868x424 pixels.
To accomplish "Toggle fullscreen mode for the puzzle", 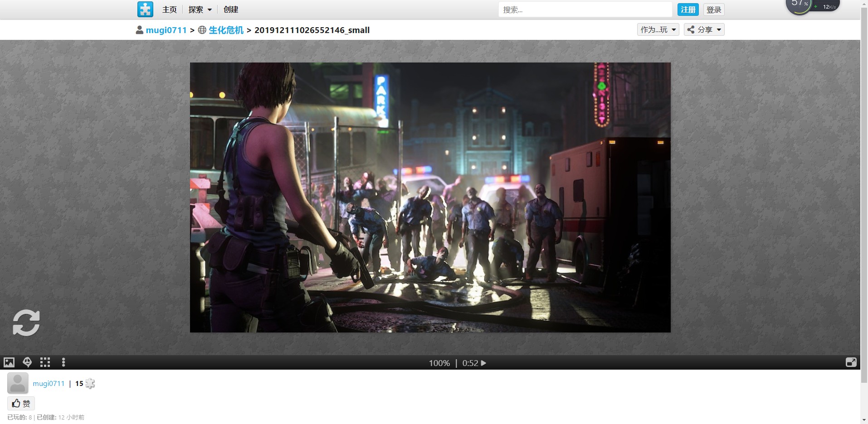I will click(851, 362).
